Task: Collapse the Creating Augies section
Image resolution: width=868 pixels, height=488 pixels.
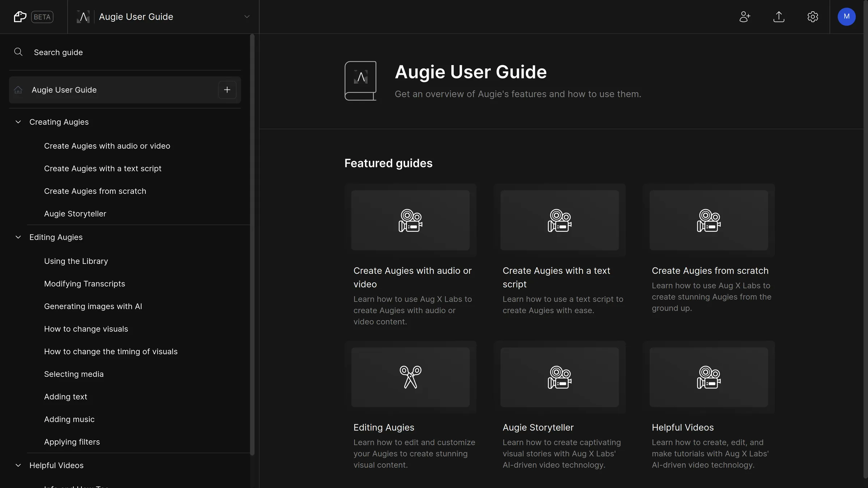Action: click(18, 122)
